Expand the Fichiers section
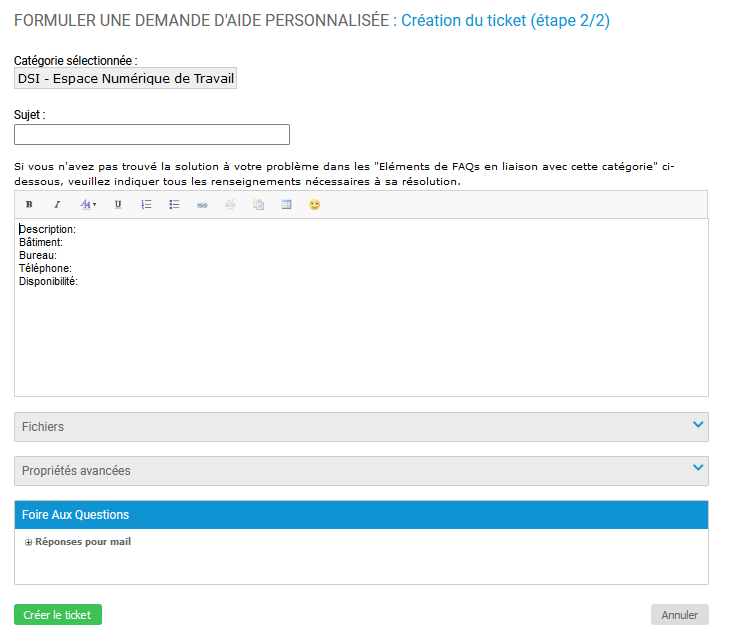 pyautogui.click(x=361, y=427)
